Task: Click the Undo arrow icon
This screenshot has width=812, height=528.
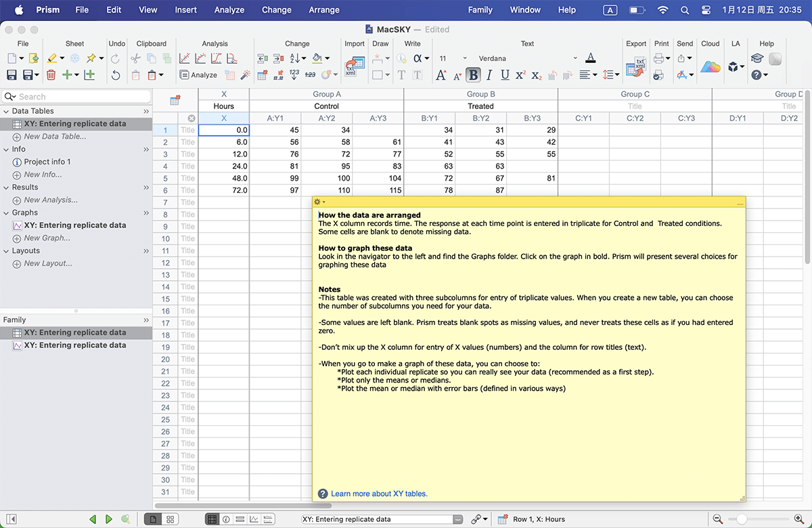Action: (x=116, y=74)
